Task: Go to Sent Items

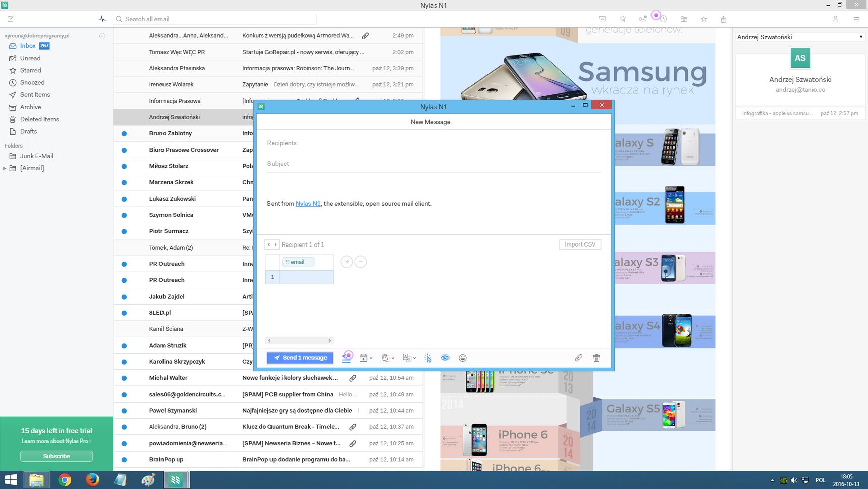Action: [35, 95]
